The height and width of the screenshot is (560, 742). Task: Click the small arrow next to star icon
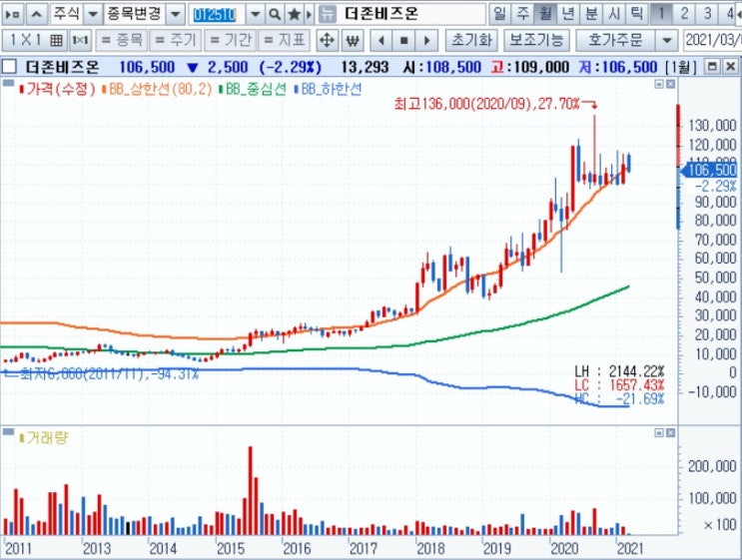click(309, 15)
